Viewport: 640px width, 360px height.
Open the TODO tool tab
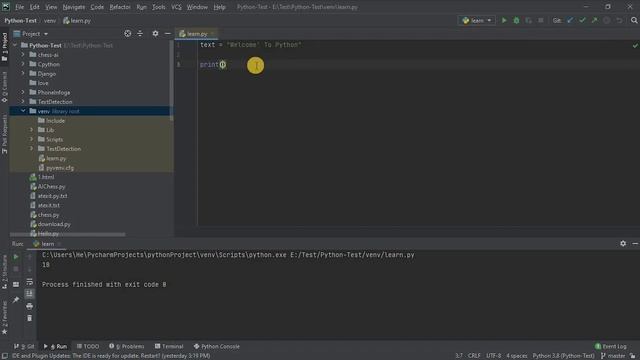tap(88, 346)
